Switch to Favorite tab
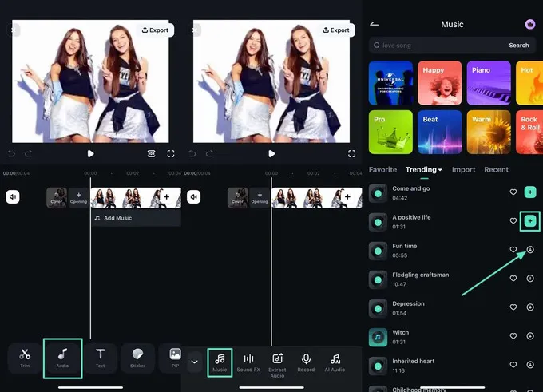Screen dimensions: 543x392 click(382, 170)
